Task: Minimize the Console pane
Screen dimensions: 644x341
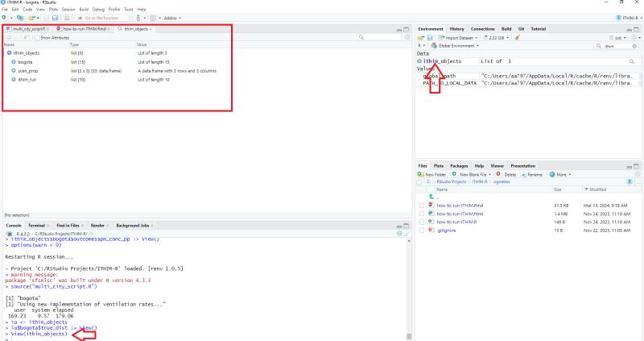Action: [x=399, y=226]
